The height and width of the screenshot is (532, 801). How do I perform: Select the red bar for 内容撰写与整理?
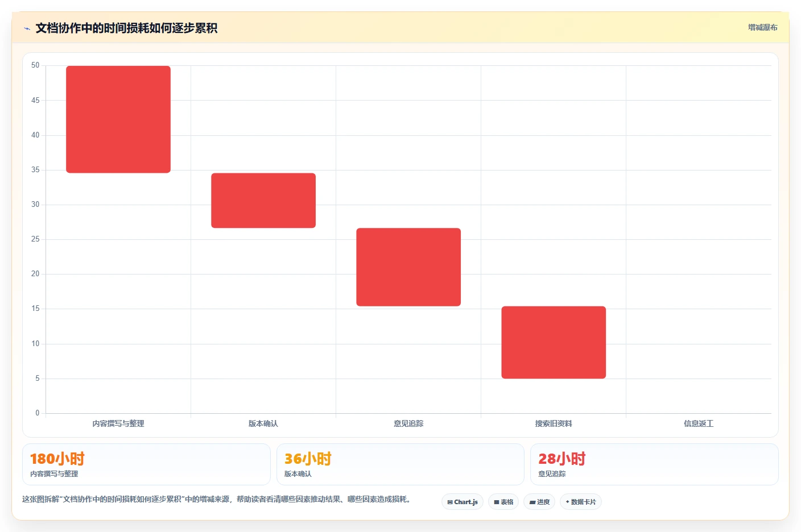point(118,119)
